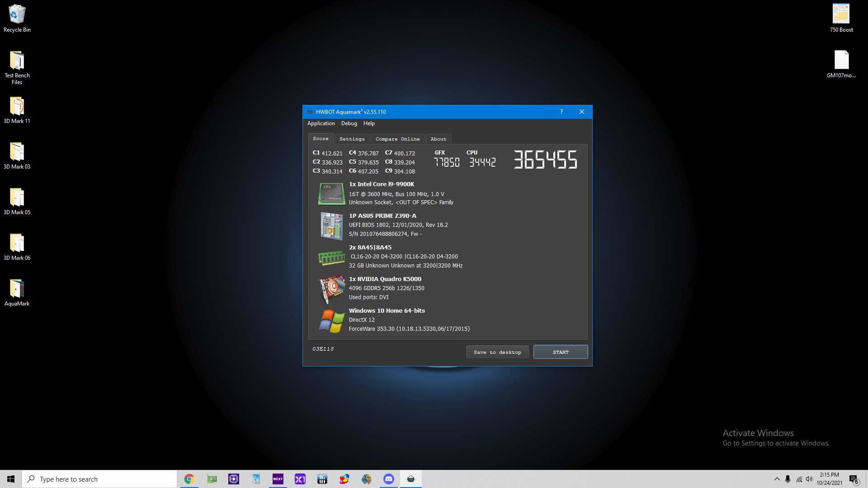Click the motherboard icon beside ASUS PRIME Z390-A
This screenshot has height=488, width=868.
[x=331, y=226]
